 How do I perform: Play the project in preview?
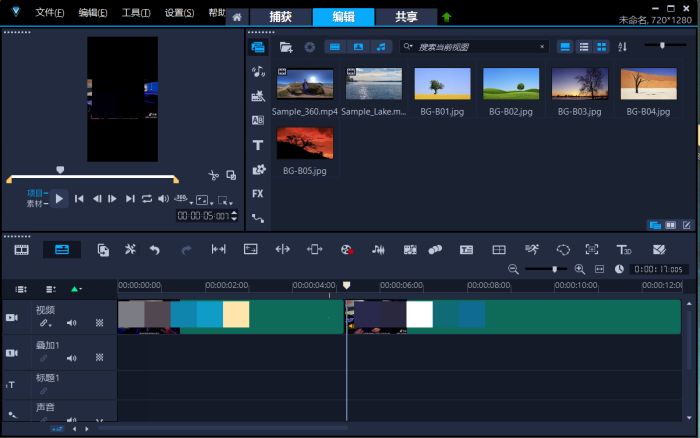(59, 199)
